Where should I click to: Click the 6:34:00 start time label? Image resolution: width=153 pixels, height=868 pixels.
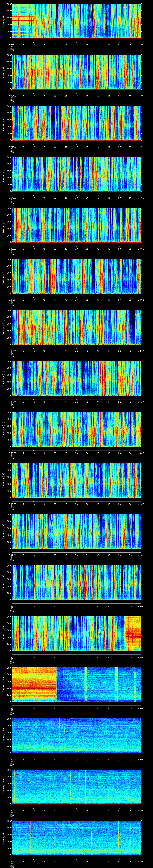[x=12, y=198]
